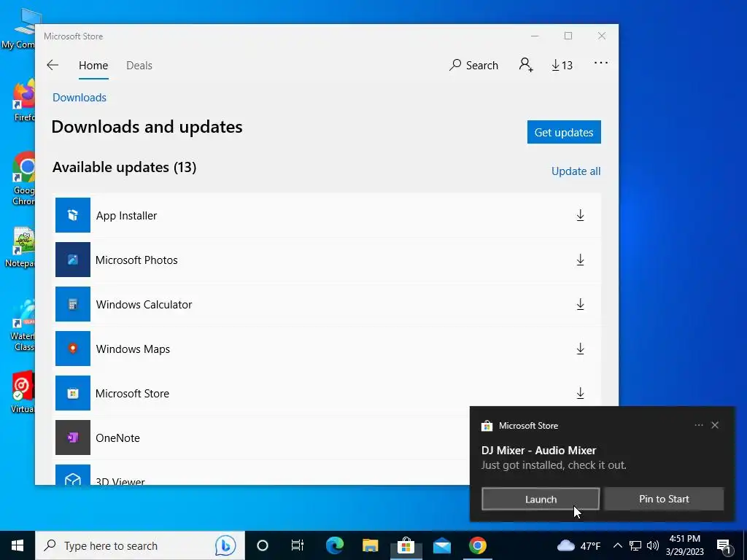
Task: Open File Explorer from the taskbar
Action: (370, 545)
